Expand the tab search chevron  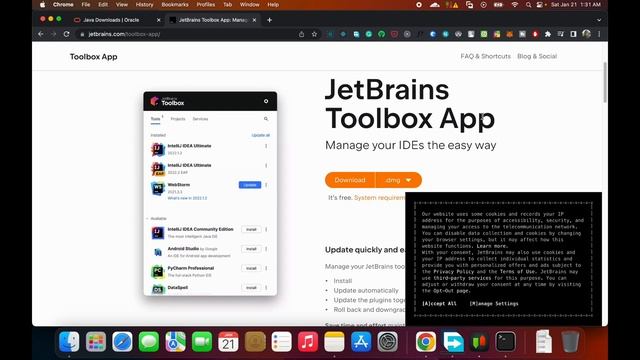599,20
